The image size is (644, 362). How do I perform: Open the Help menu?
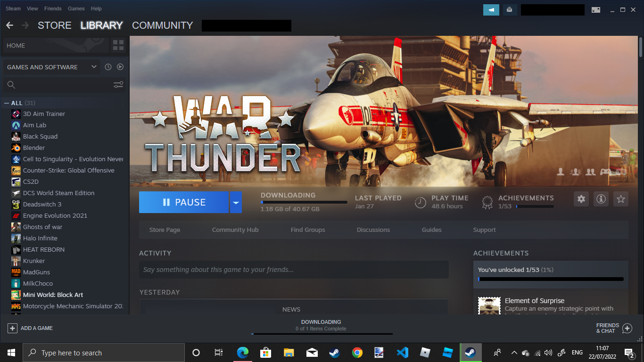[x=96, y=8]
